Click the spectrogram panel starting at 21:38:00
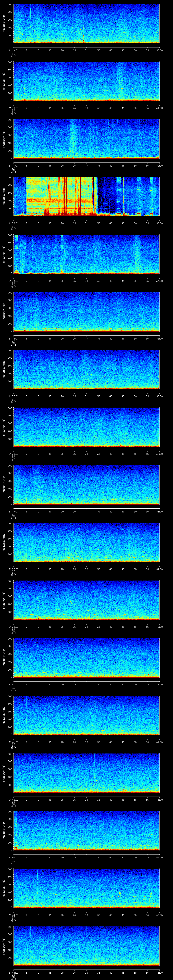Viewport: 173px width, 980px height. [86, 542]
